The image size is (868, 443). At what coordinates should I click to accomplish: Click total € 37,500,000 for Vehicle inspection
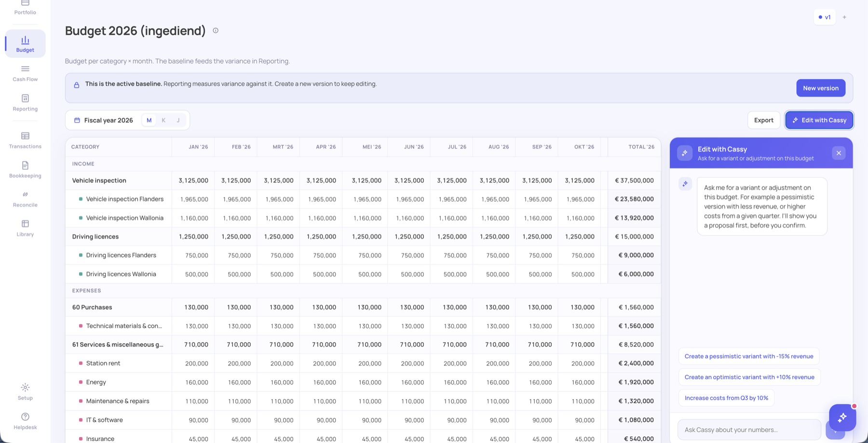point(634,180)
